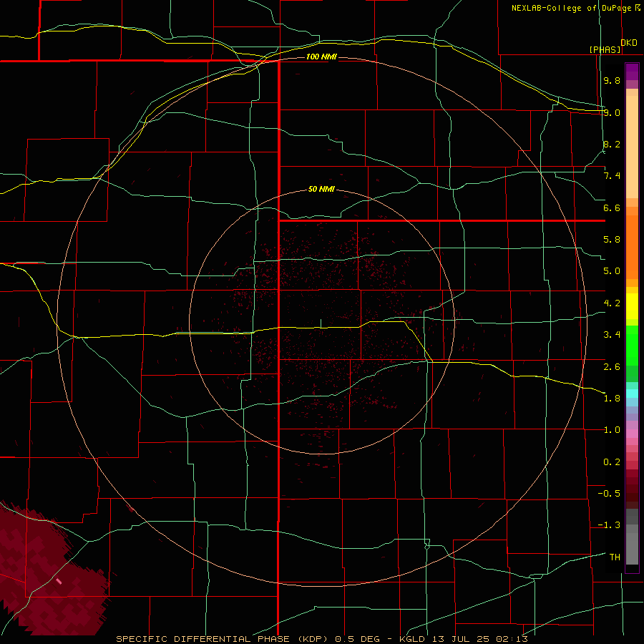The height and width of the screenshot is (644, 644).
Task: Click the 1.0 scale value
Action: point(612,430)
